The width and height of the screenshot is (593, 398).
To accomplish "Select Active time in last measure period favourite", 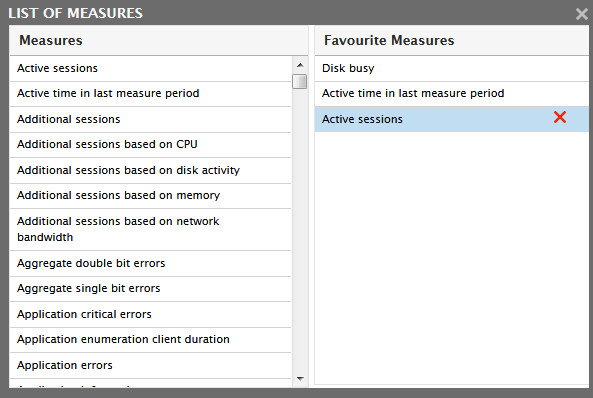I will click(x=452, y=93).
